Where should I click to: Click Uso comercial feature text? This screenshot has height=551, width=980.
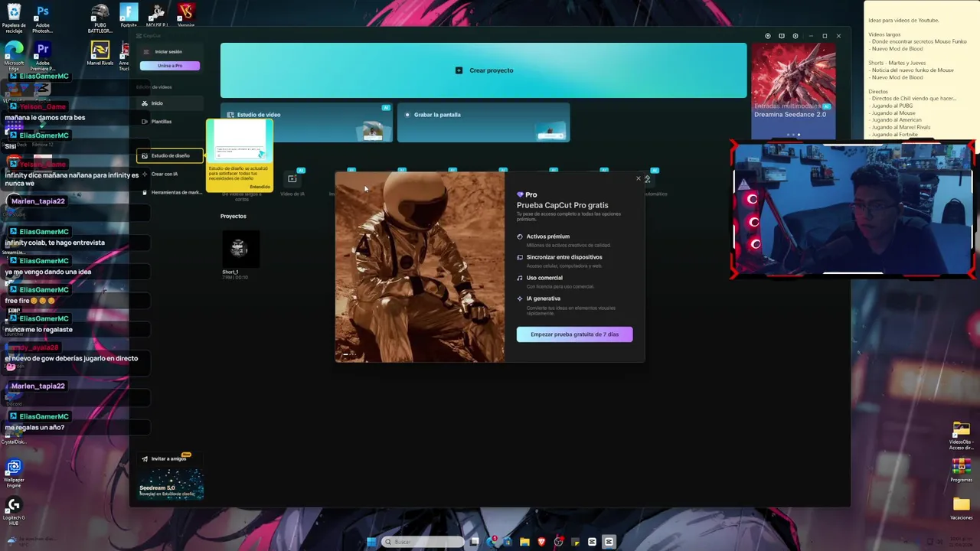tap(544, 278)
